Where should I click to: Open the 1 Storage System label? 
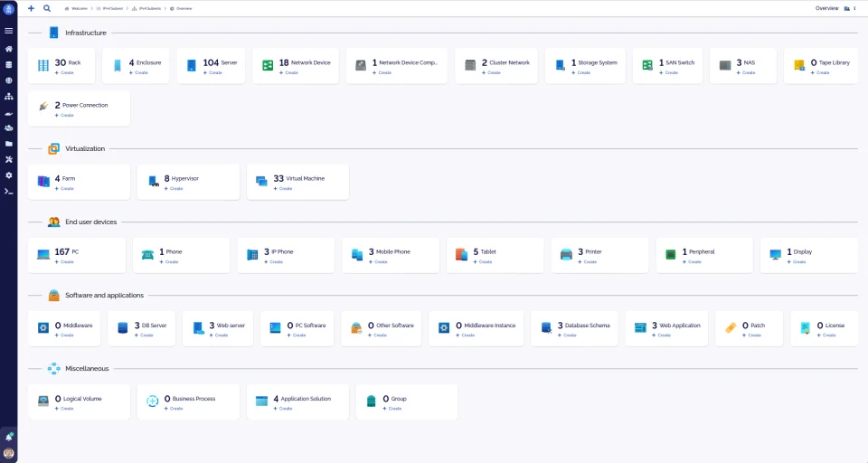point(594,62)
